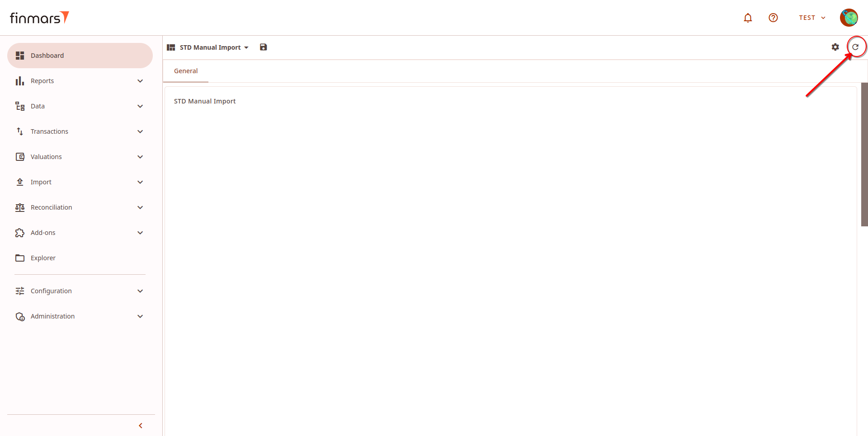Click the Reconciliation scales icon

pyautogui.click(x=20, y=207)
